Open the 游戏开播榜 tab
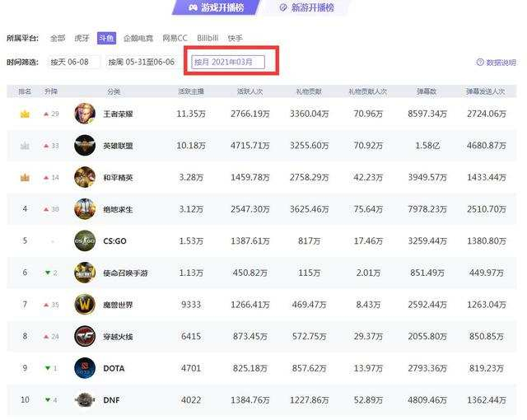 pos(216,7)
